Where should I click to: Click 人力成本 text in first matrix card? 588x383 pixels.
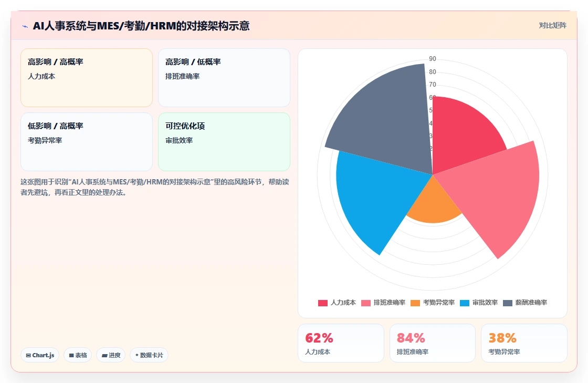(41, 76)
